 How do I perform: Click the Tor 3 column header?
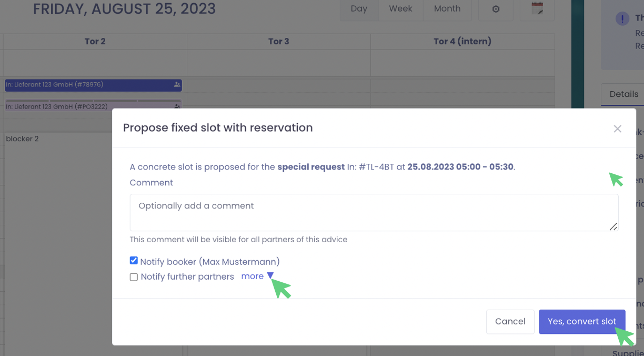click(278, 42)
